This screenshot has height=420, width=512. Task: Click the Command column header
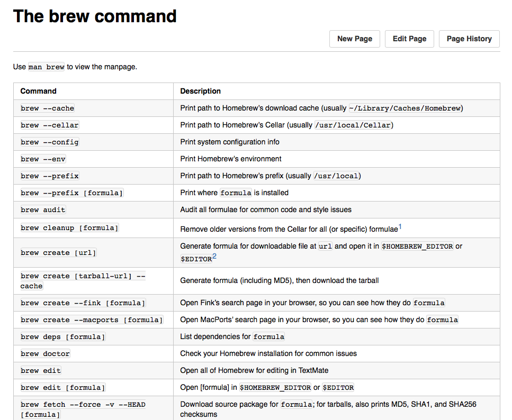[x=38, y=91]
